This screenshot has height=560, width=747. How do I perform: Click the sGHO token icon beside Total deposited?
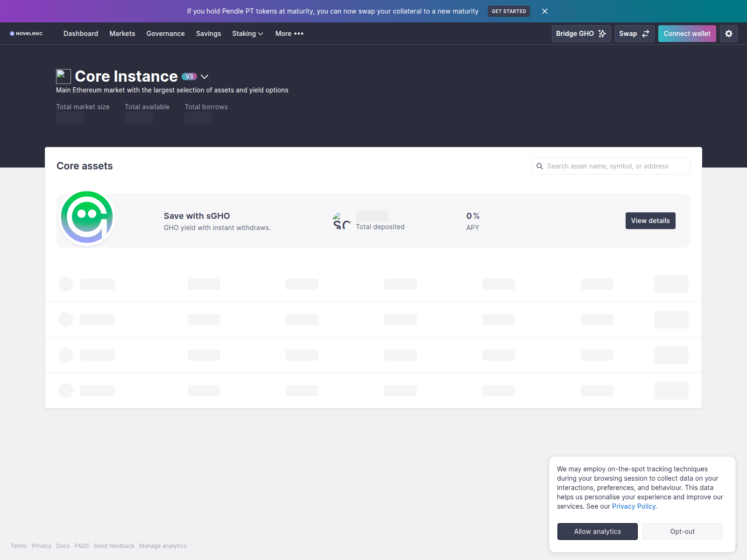click(341, 221)
